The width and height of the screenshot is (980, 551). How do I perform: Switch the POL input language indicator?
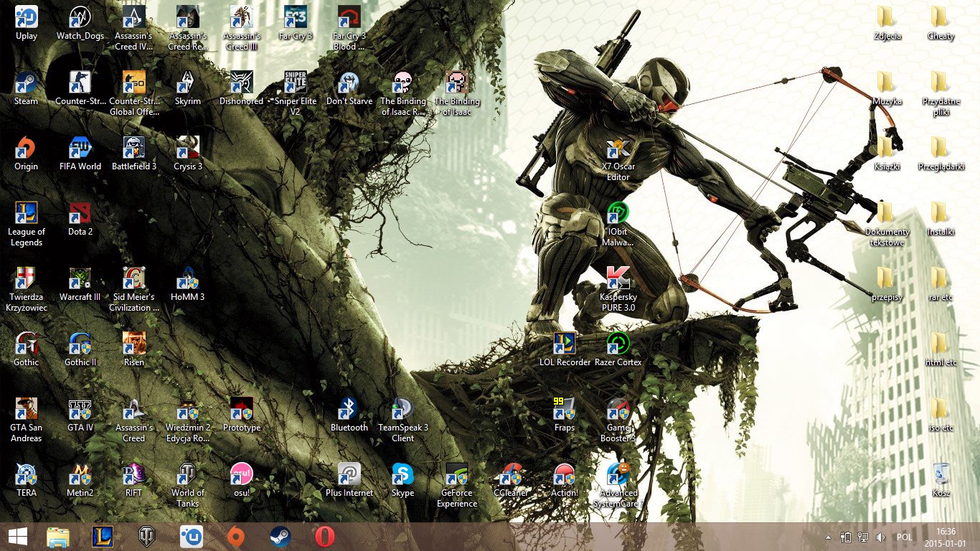905,537
